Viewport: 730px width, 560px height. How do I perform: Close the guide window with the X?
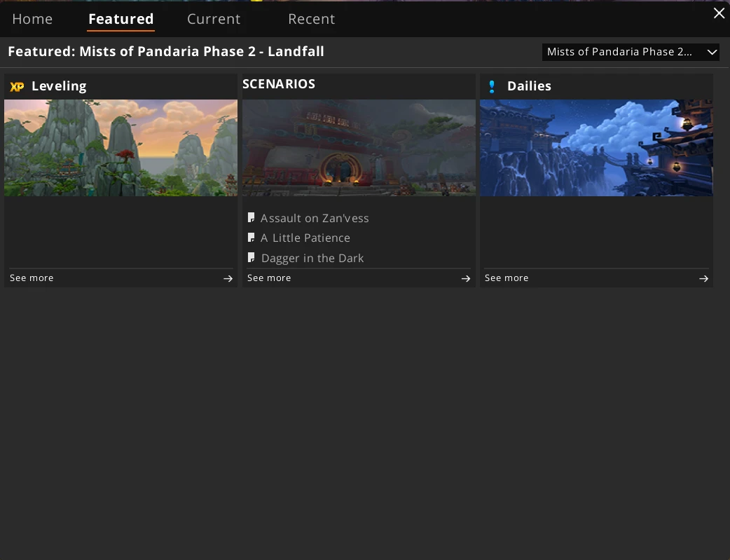[x=719, y=13]
